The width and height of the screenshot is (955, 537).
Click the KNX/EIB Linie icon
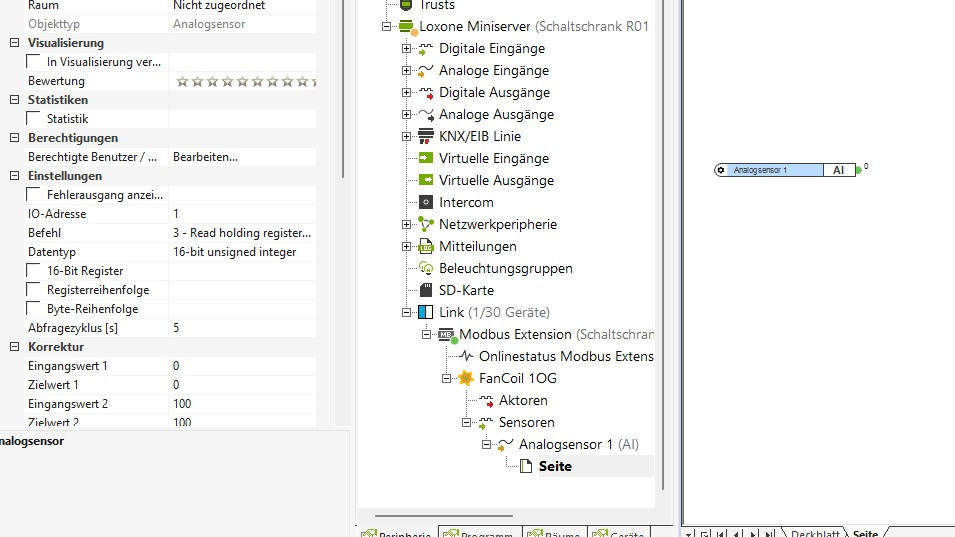tap(426, 136)
